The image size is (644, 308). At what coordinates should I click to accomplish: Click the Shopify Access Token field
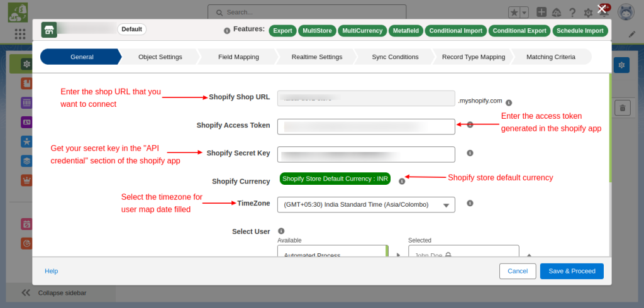pyautogui.click(x=366, y=126)
